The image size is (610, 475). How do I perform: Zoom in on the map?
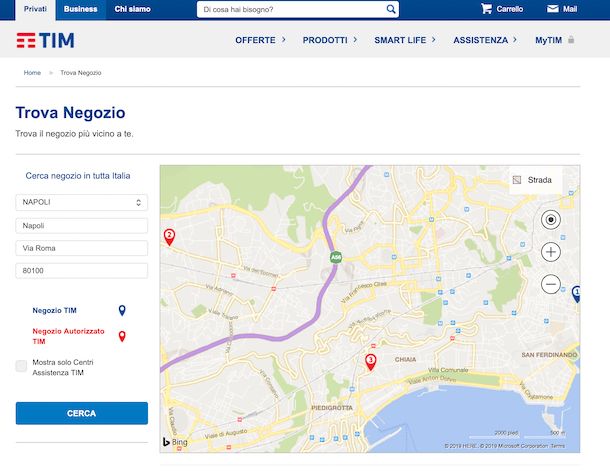tap(550, 252)
